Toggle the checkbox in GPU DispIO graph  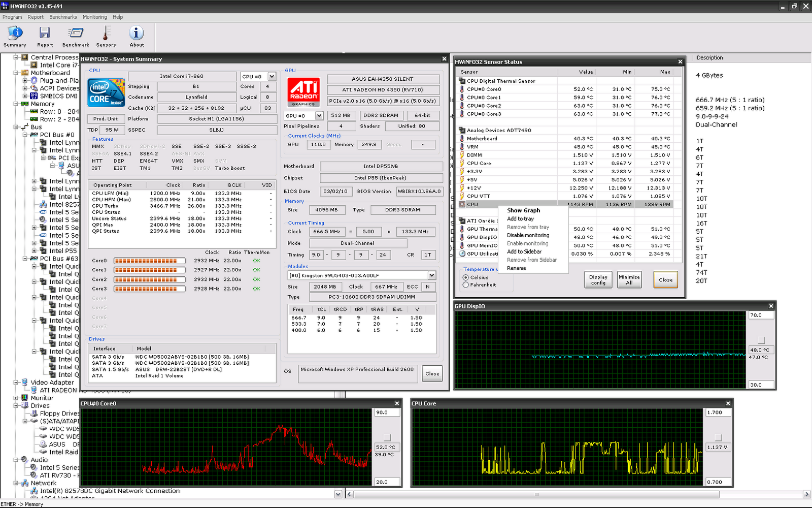click(x=761, y=340)
